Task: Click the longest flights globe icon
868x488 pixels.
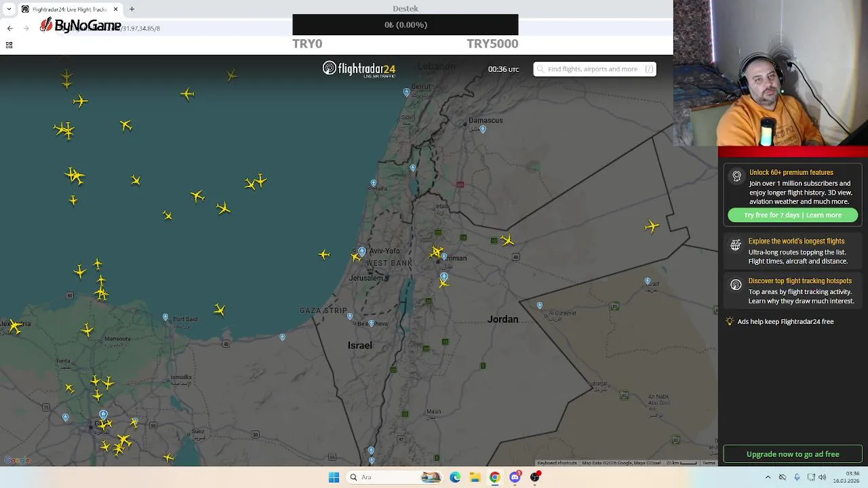Action: pyautogui.click(x=736, y=245)
